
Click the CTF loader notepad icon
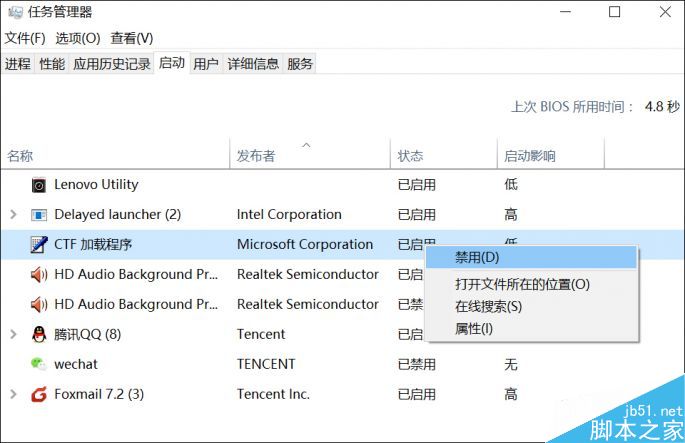click(x=39, y=245)
